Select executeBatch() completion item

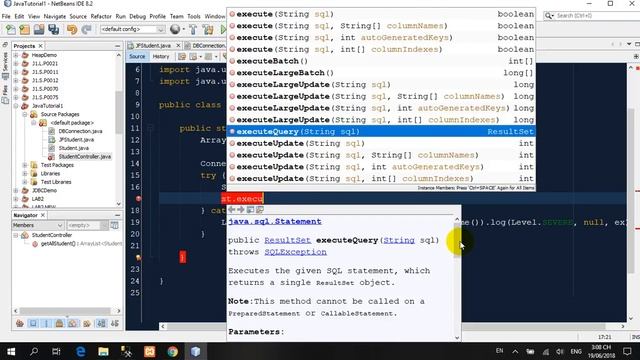point(381,61)
